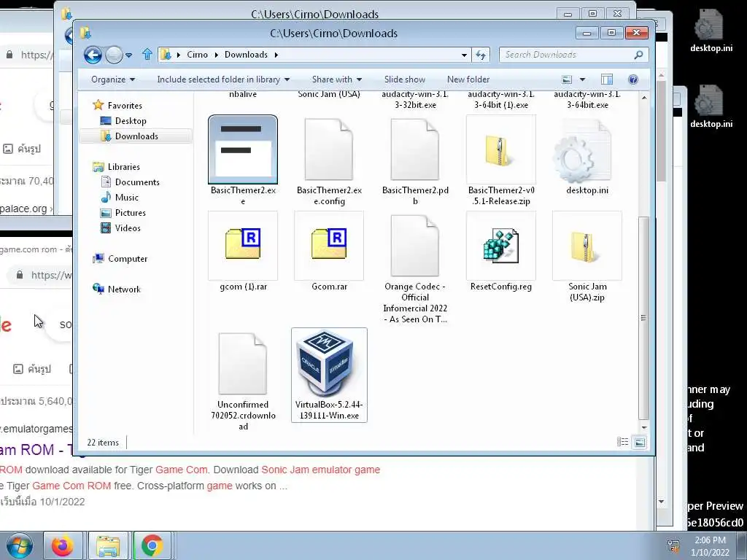Image resolution: width=747 pixels, height=560 pixels.
Task: Click the nbalive item label
Action: pos(243,94)
